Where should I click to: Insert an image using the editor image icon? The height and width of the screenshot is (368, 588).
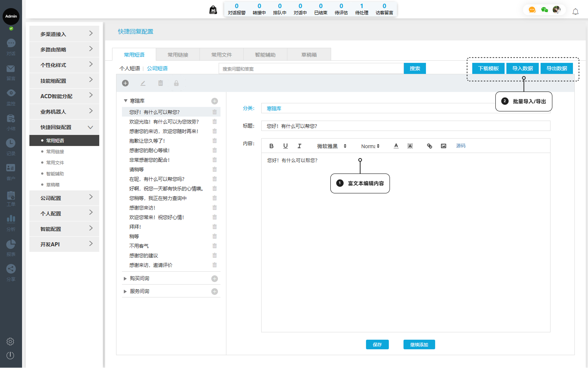[x=444, y=146]
